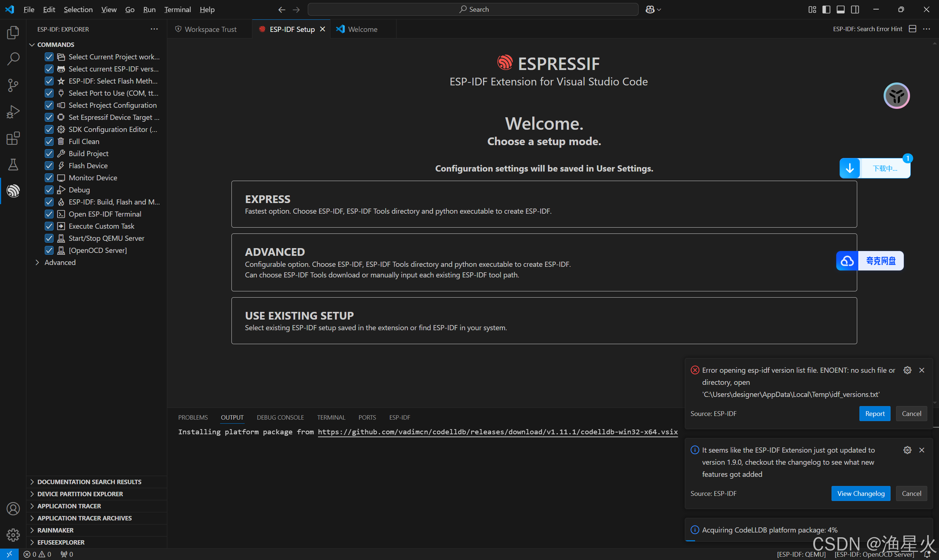Open the ESP-IDF Explorer activity bar icon
Screen dimensions: 939x560
(x=13, y=191)
